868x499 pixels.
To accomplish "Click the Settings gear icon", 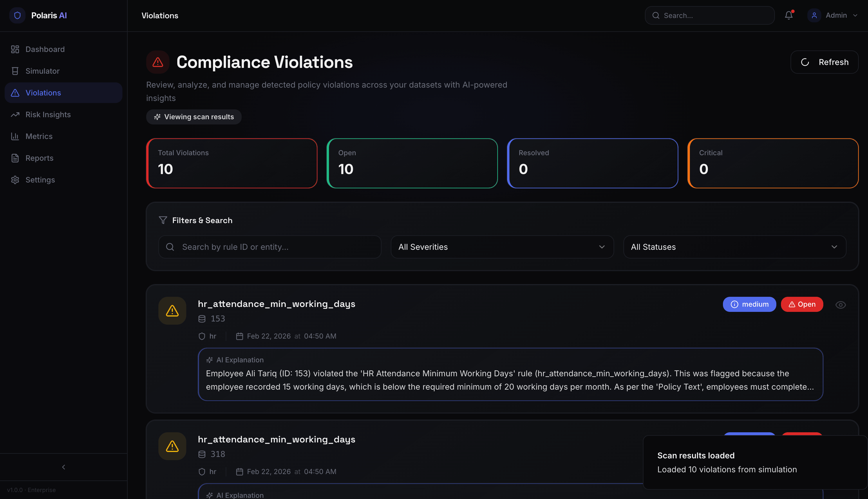I will click(x=15, y=180).
